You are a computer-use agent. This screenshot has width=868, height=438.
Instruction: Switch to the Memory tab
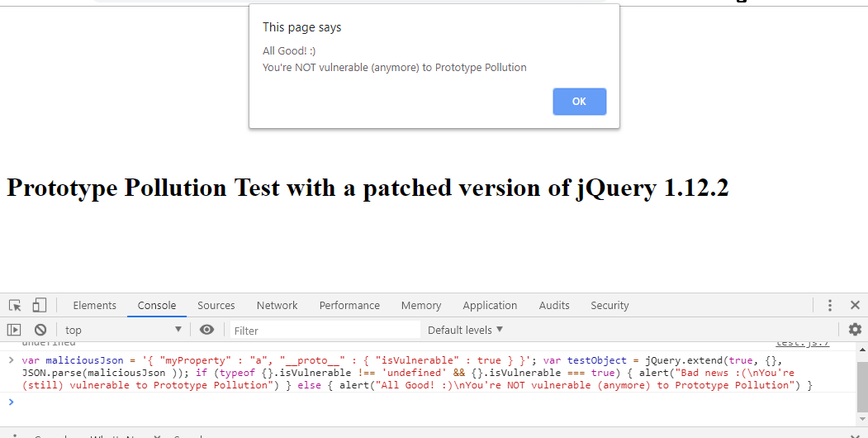pyautogui.click(x=420, y=305)
